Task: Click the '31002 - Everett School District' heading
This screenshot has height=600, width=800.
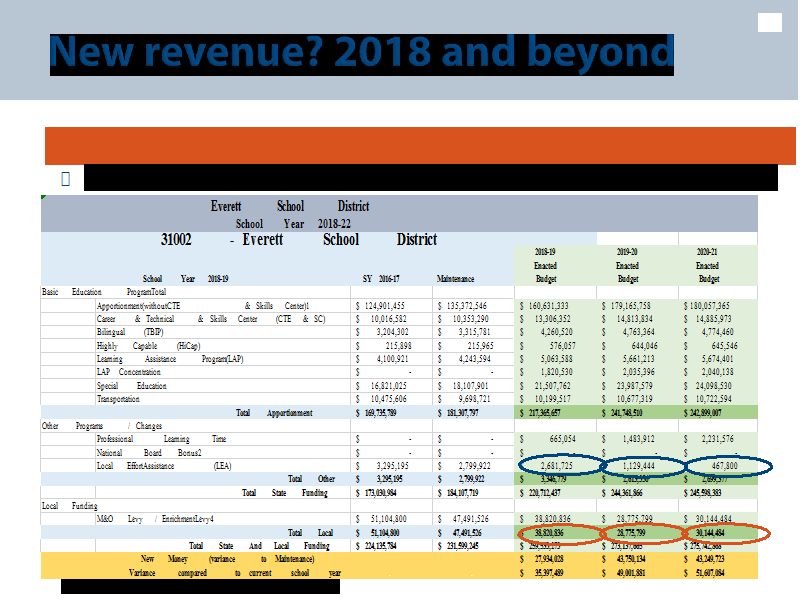Action: (299, 239)
